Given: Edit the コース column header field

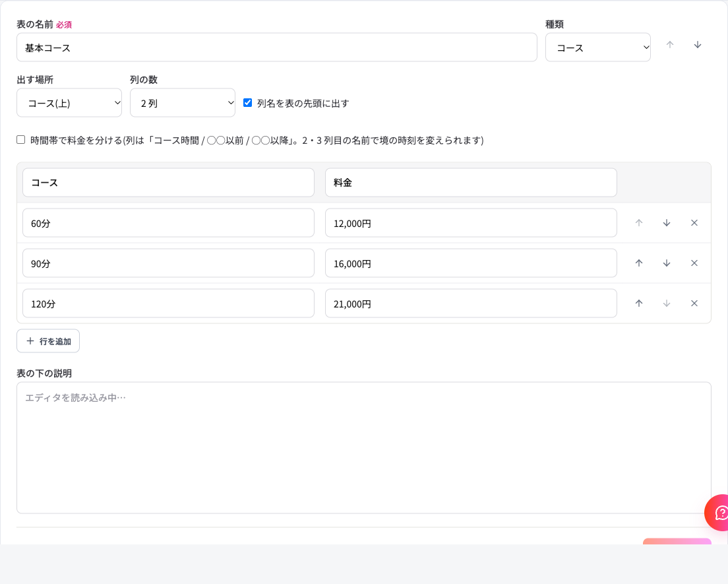Looking at the screenshot, I should point(169,183).
